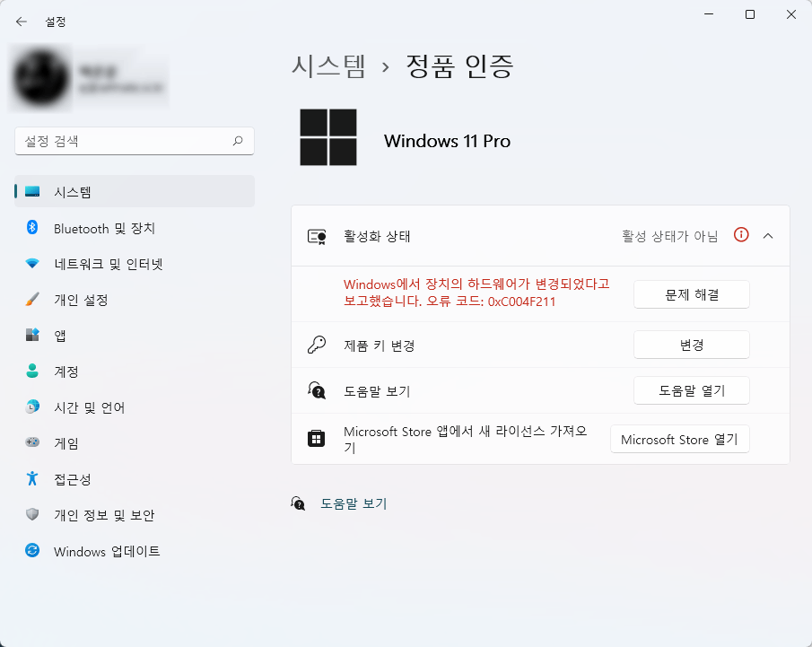Screen dimensions: 812x647
Task: Click the 시간 및 언어 globe clock icon
Action: (32, 407)
